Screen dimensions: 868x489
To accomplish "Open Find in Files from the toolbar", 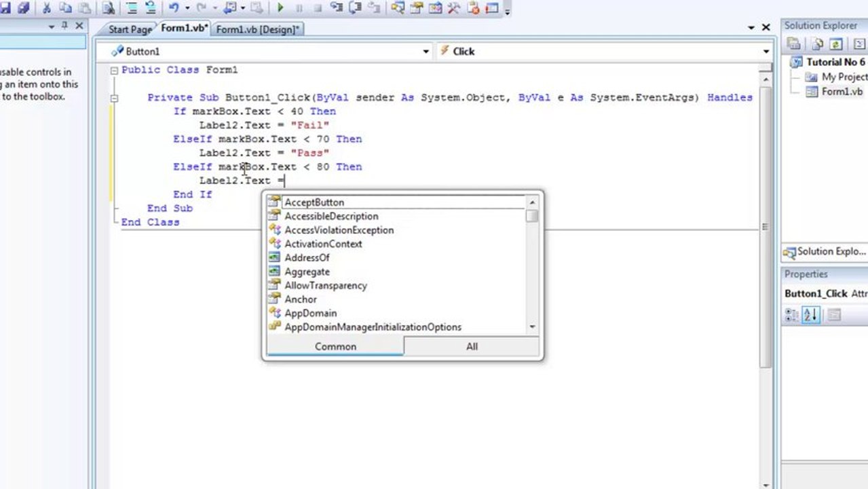I will pyautogui.click(x=108, y=8).
